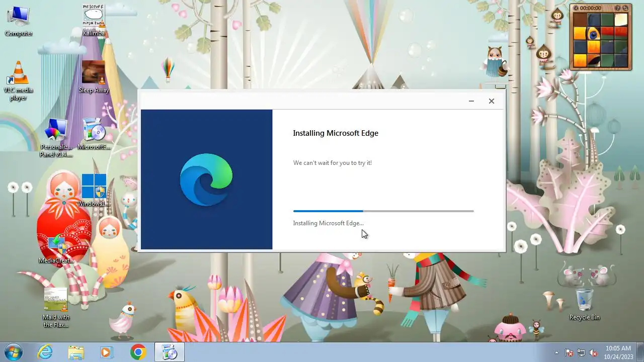This screenshot has height=362, width=644.
Task: Select the MicrosoftE... installer desktop icon
Action: [94, 134]
